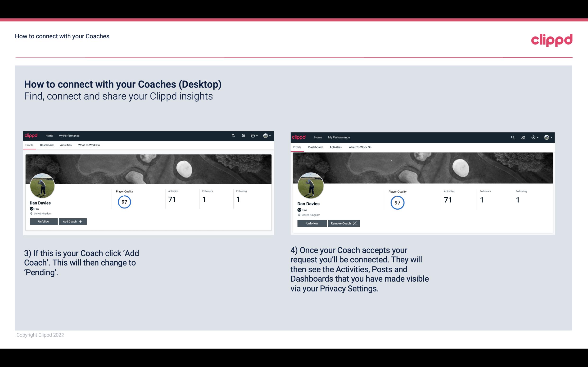Click the Clippd logo icon top-left

point(31,135)
